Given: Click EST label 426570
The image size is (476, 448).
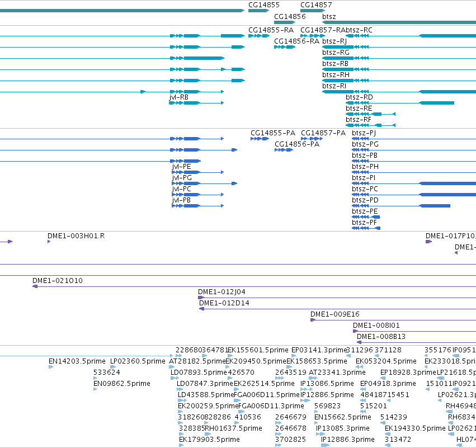Looking at the screenshot, I should coord(241,372).
